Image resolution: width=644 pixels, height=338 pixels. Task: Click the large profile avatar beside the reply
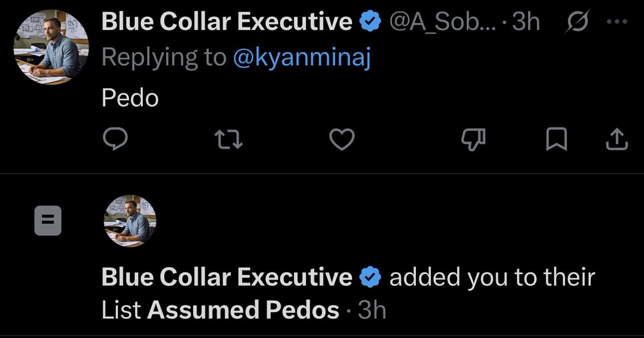(49, 48)
